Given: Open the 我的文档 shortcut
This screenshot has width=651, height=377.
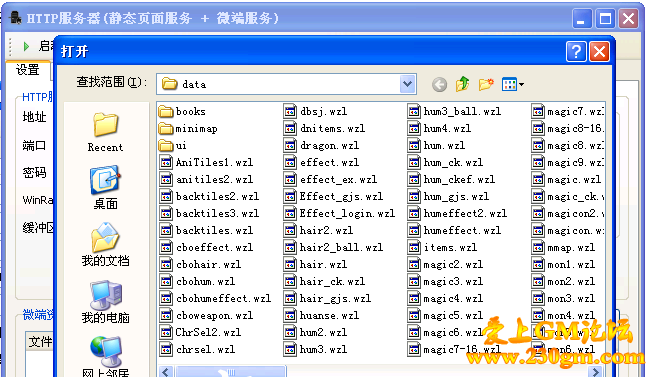Looking at the screenshot, I should tap(105, 245).
